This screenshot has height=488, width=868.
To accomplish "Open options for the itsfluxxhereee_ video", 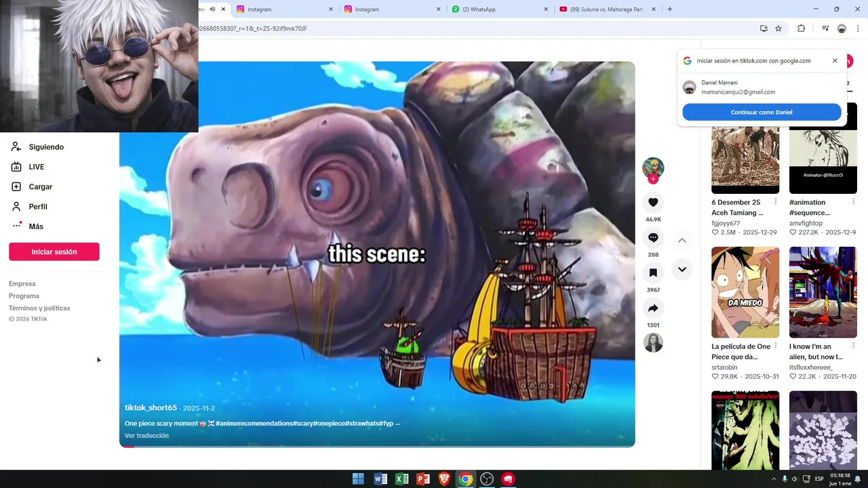I will [854, 346].
